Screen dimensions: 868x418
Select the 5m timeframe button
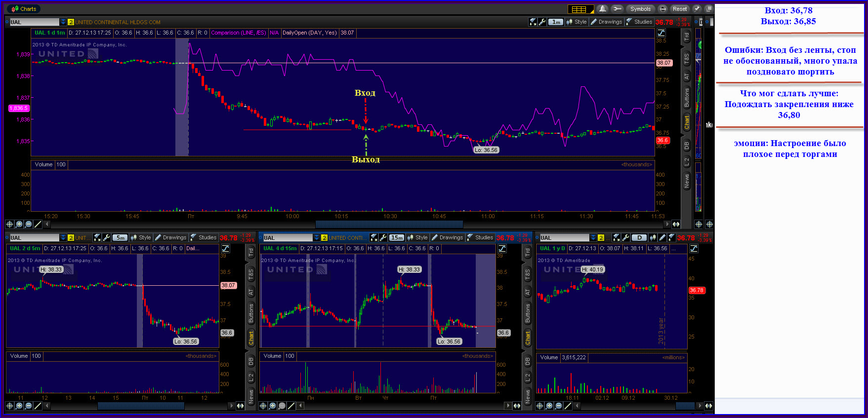[x=120, y=237]
